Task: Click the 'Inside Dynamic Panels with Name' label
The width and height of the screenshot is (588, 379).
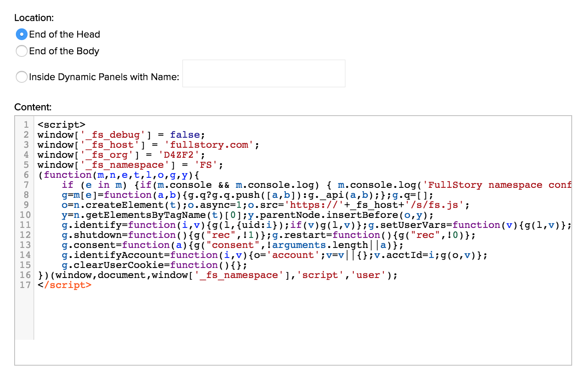Action: (x=104, y=77)
